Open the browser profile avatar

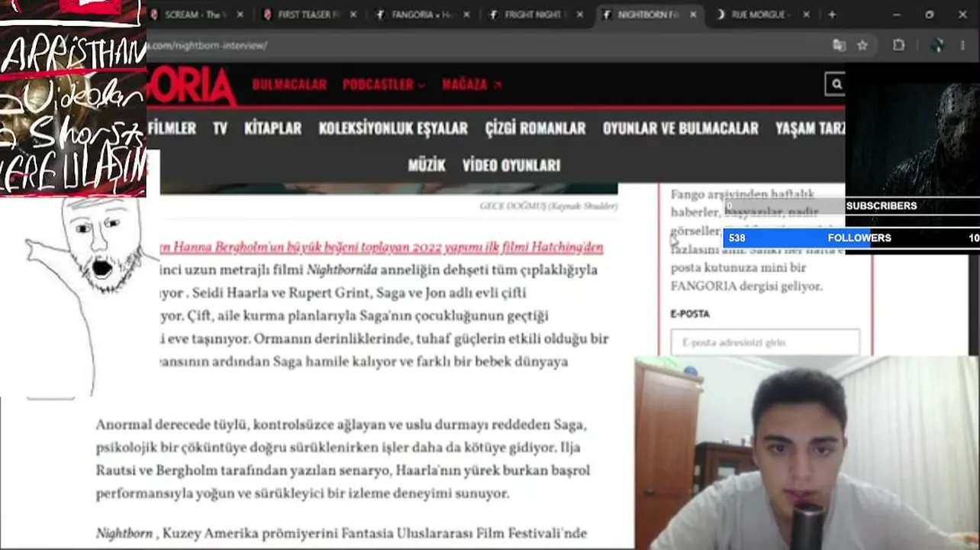tap(938, 45)
